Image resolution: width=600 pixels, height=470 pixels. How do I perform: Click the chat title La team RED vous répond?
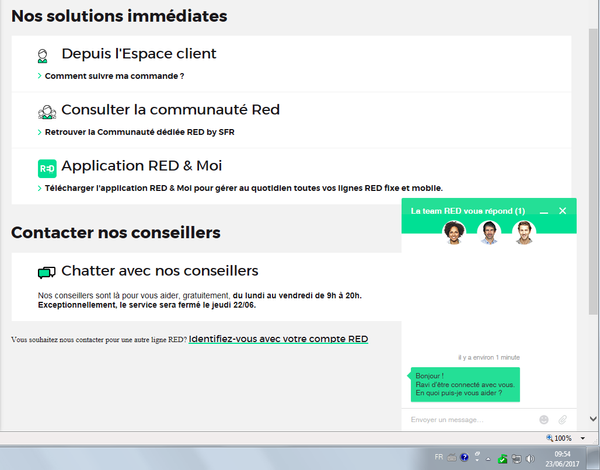468,211
